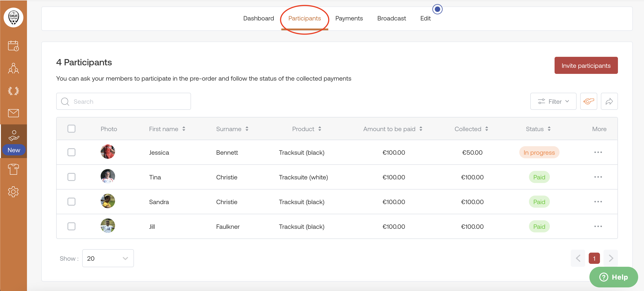The image size is (644, 291).
Task: Click profile photo thumbnail for Sandra Christie
Action: tap(108, 202)
